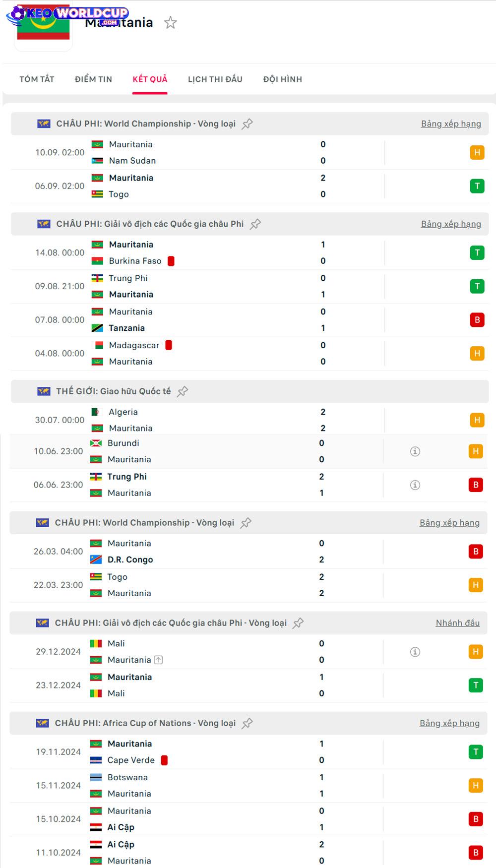496x868 pixels.
Task: Click the ĐIỂM TIN tab
Action: (93, 79)
